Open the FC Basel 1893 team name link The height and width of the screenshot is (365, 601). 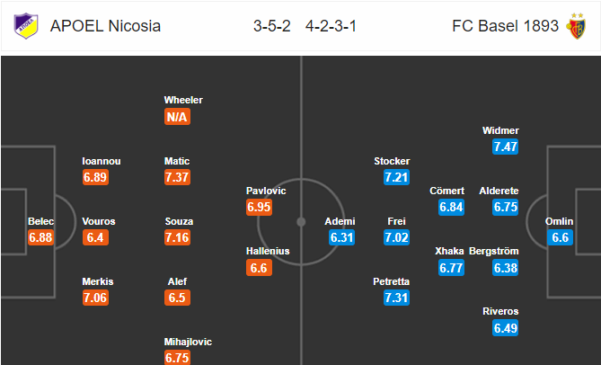[505, 26]
